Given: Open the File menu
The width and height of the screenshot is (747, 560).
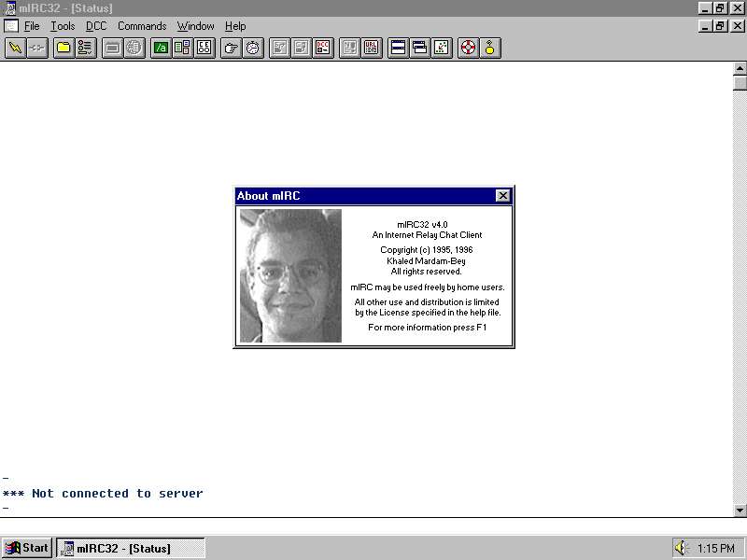Looking at the screenshot, I should pyautogui.click(x=32, y=26).
